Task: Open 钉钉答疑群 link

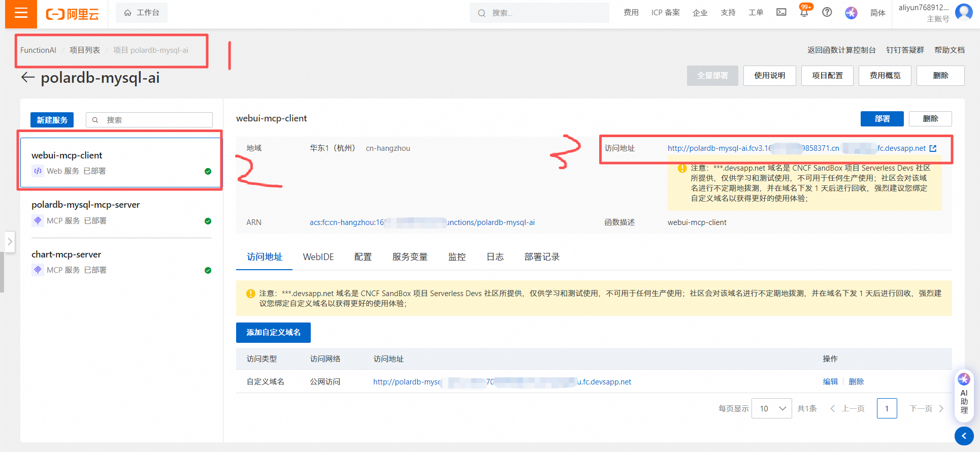Action: point(905,50)
